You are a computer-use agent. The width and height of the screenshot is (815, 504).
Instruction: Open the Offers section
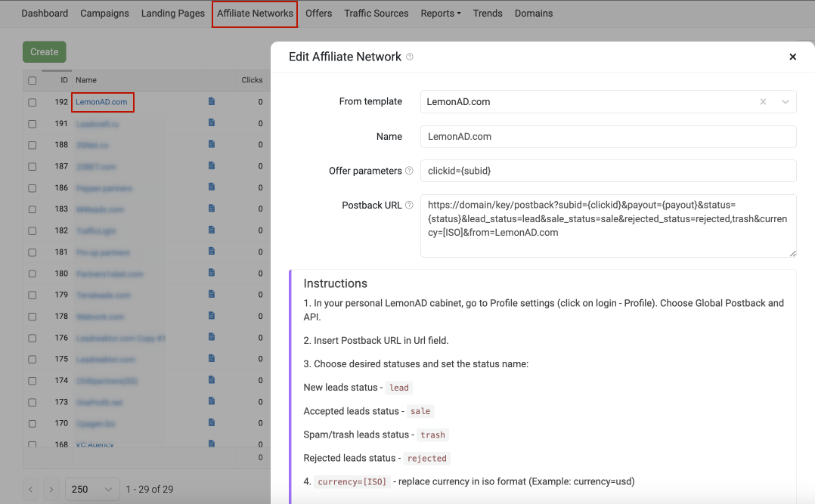[318, 14]
